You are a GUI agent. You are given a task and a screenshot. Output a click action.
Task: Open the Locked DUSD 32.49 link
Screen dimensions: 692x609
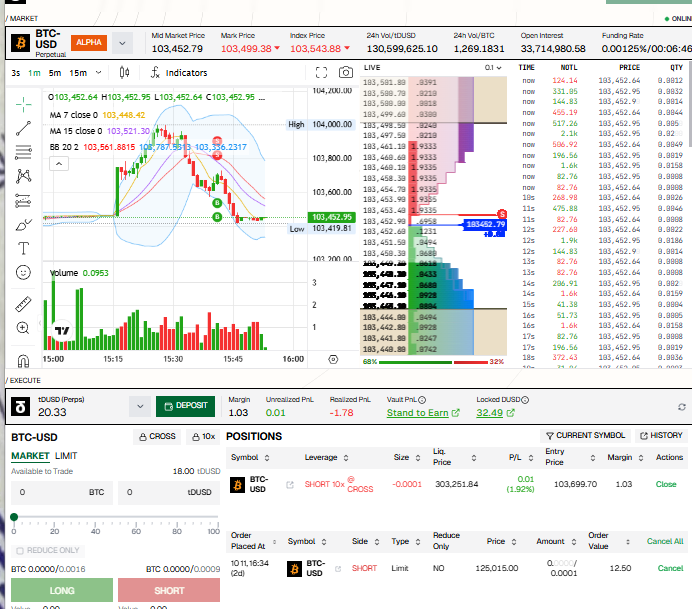point(495,413)
